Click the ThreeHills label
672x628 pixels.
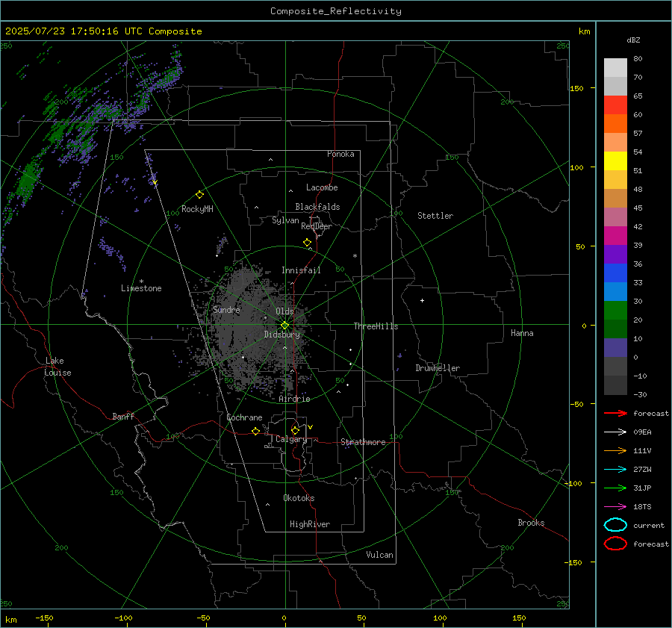coord(376,326)
